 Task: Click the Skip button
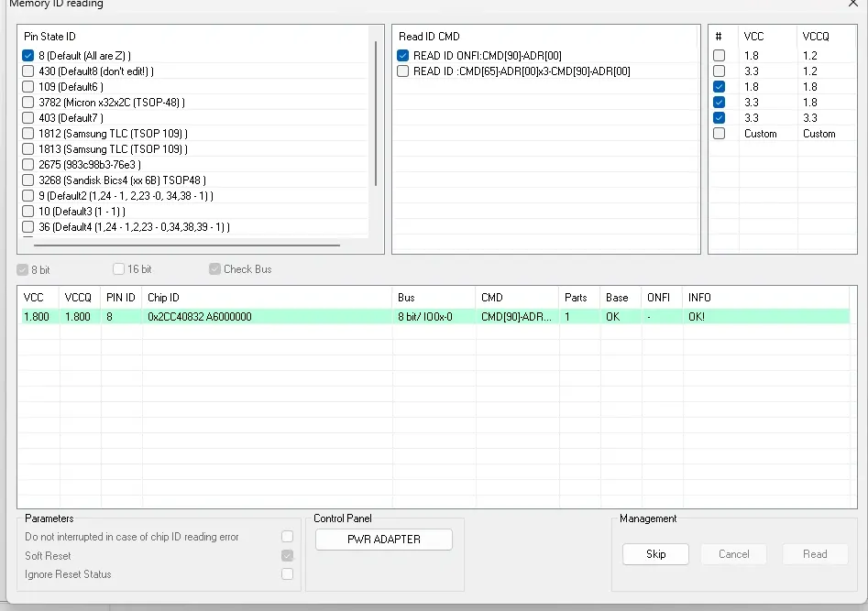coord(655,554)
